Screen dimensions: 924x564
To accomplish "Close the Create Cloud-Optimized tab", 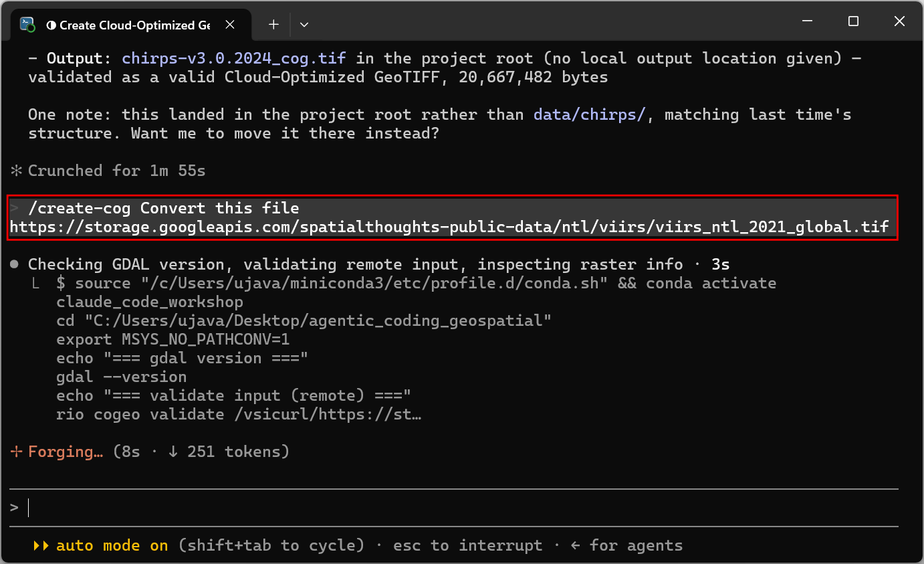I will coord(229,25).
